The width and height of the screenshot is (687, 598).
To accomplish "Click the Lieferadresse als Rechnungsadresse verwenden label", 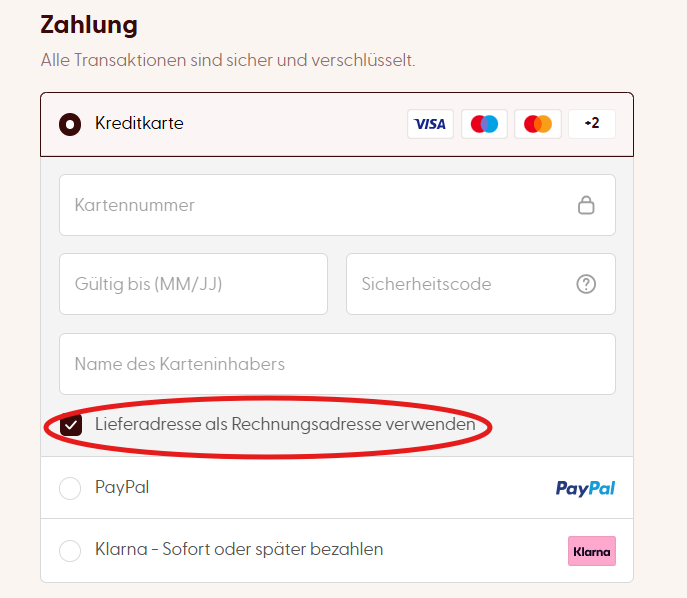I will [x=285, y=425].
